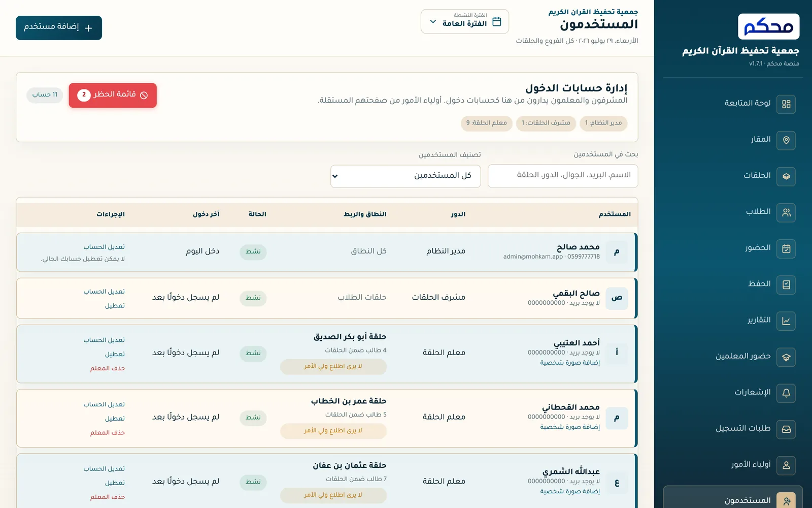Click the التقارير chart icon

(x=786, y=321)
